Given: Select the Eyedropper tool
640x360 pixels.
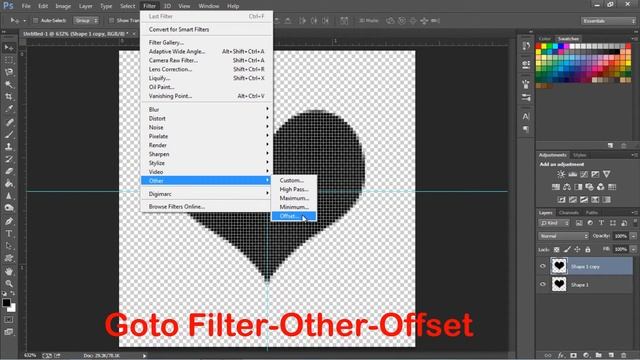Looking at the screenshot, I should point(9,109).
